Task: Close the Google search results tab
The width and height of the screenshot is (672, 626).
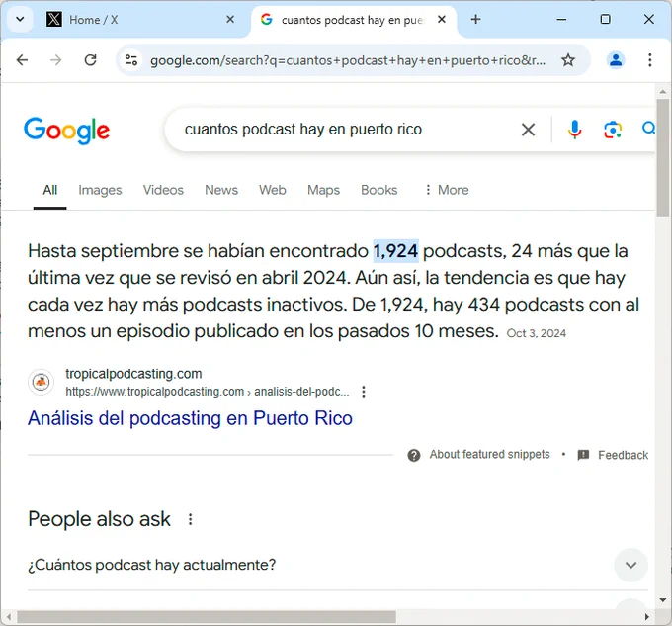Action: tap(442, 20)
